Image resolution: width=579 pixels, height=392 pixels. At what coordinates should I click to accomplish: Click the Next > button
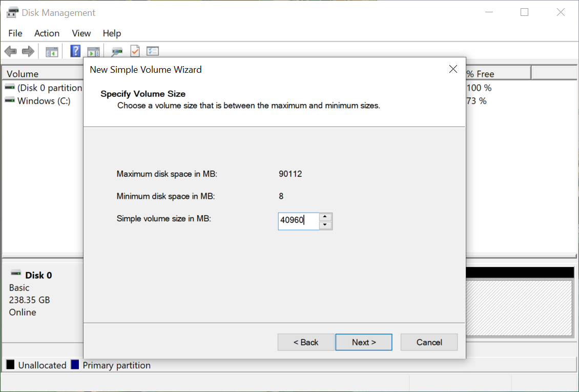click(364, 342)
